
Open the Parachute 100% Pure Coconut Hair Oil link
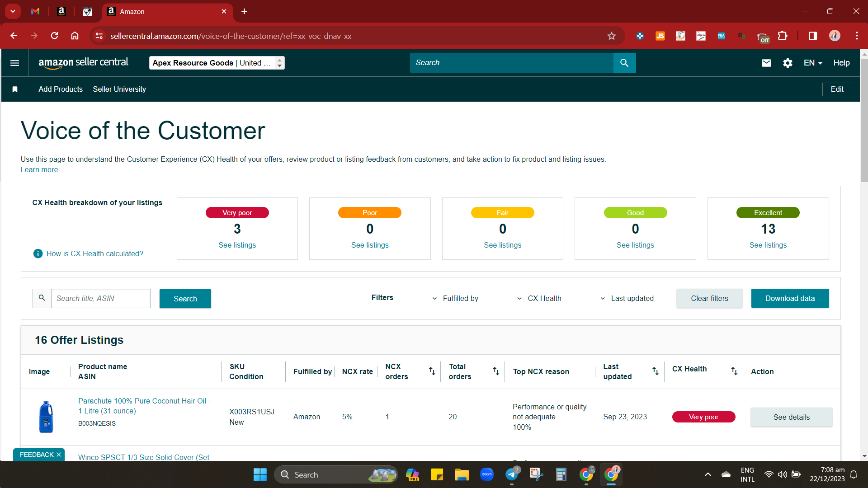click(x=144, y=406)
